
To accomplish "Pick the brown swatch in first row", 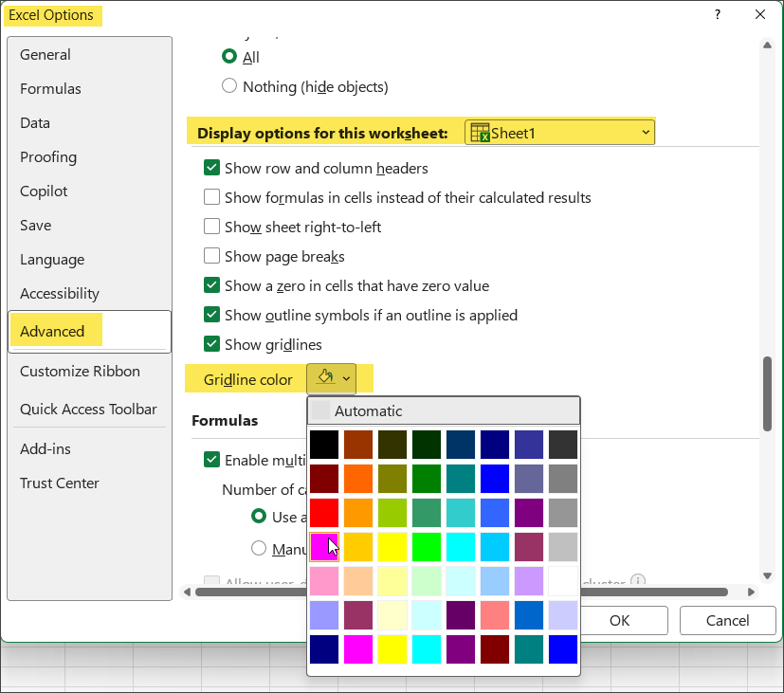I will click(358, 445).
